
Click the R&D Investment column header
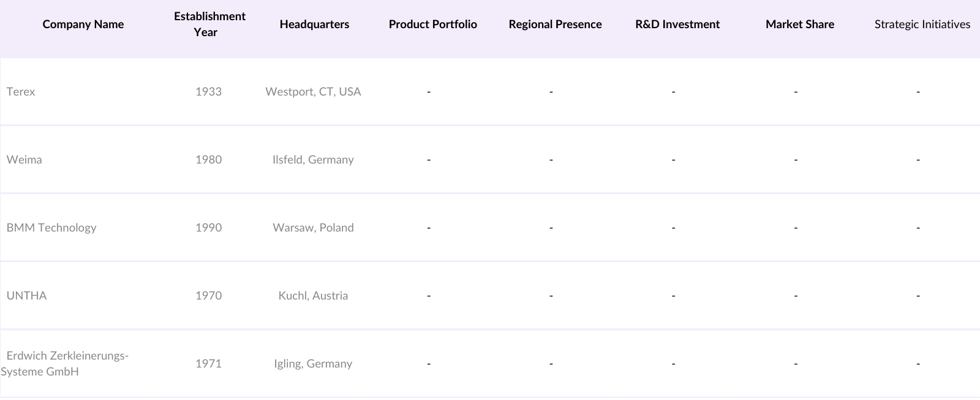click(677, 25)
